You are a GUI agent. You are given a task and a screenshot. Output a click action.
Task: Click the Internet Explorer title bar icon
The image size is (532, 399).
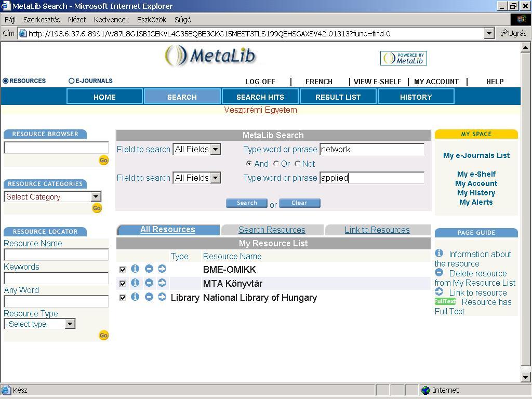click(x=6, y=6)
